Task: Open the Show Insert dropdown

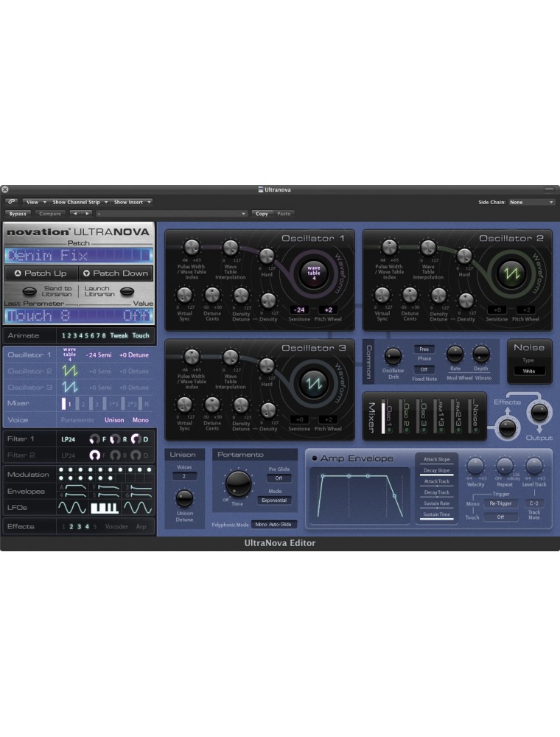Action: click(131, 202)
